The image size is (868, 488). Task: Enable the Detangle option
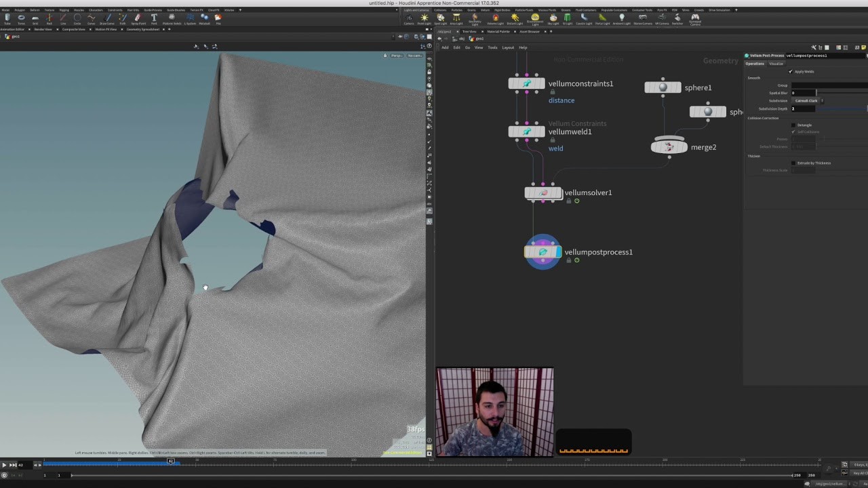point(793,125)
